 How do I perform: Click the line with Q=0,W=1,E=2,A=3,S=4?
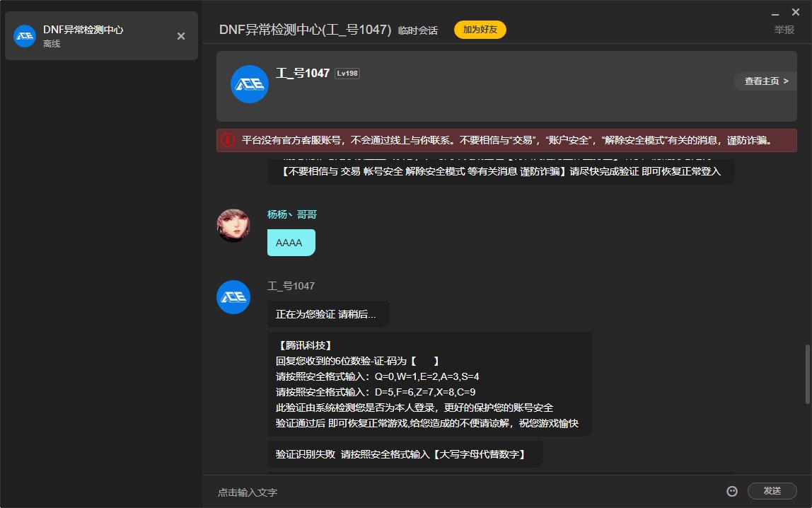pyautogui.click(x=378, y=376)
